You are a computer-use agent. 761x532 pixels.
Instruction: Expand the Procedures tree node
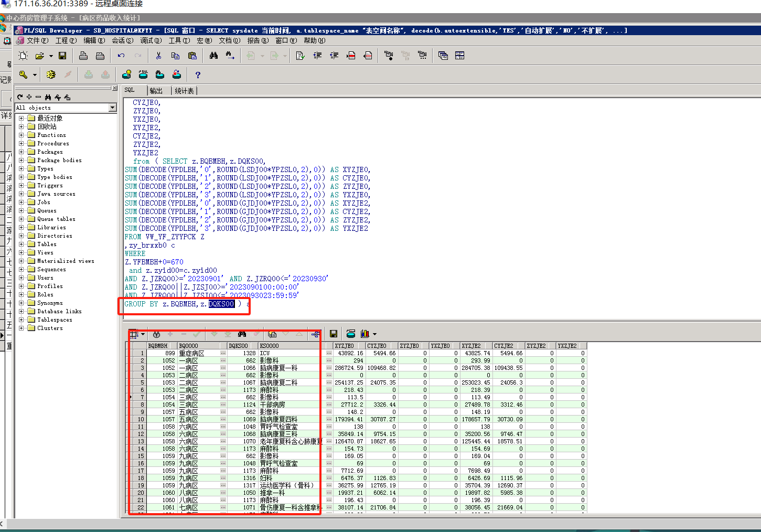(x=22, y=143)
